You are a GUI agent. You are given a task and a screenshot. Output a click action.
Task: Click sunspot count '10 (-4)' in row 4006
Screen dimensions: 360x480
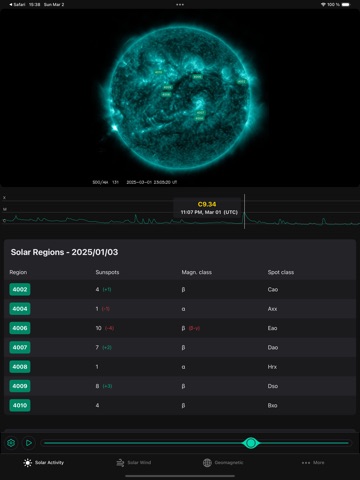pos(105,328)
